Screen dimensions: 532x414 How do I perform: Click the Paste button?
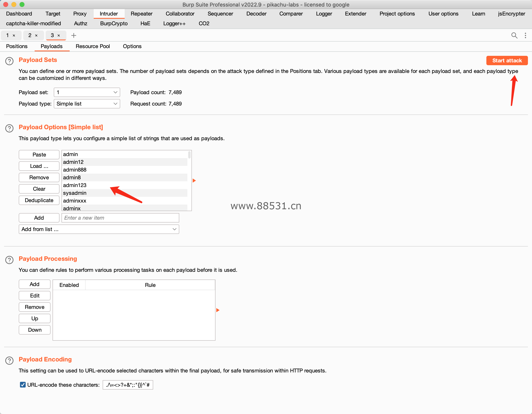pos(39,155)
